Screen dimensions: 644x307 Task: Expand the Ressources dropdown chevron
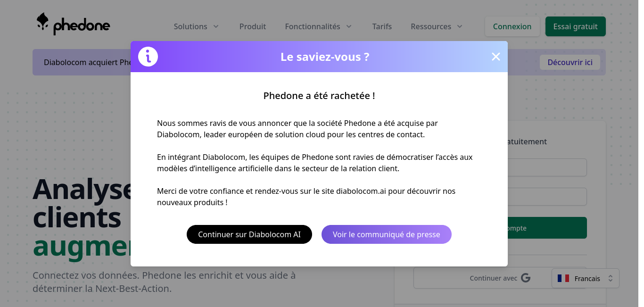(460, 26)
